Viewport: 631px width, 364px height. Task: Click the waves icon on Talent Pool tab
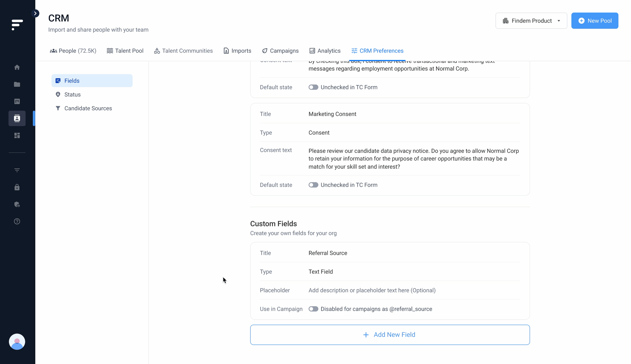click(110, 51)
